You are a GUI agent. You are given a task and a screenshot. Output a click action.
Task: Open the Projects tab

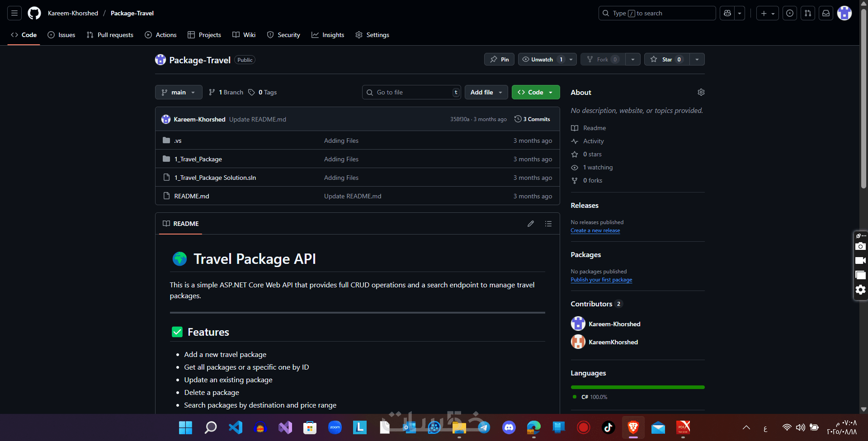click(204, 35)
